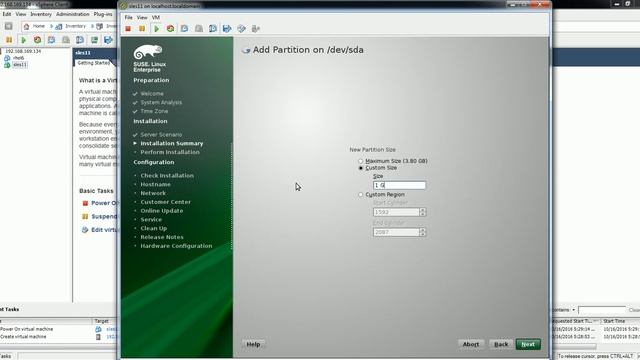Click the Snapshot Manager icon in vSphere Client toolbar
The image size is (640, 360).
click(x=80, y=40)
